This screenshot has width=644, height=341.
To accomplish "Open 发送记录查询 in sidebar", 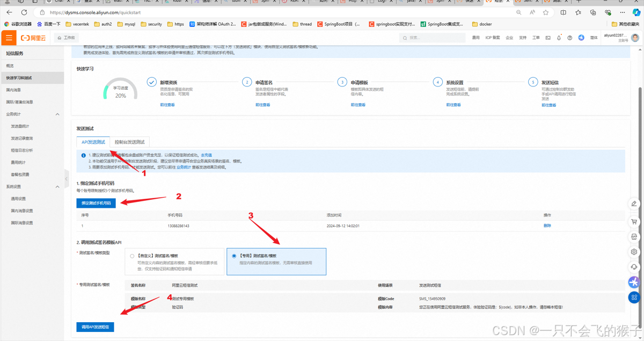I will [21, 138].
